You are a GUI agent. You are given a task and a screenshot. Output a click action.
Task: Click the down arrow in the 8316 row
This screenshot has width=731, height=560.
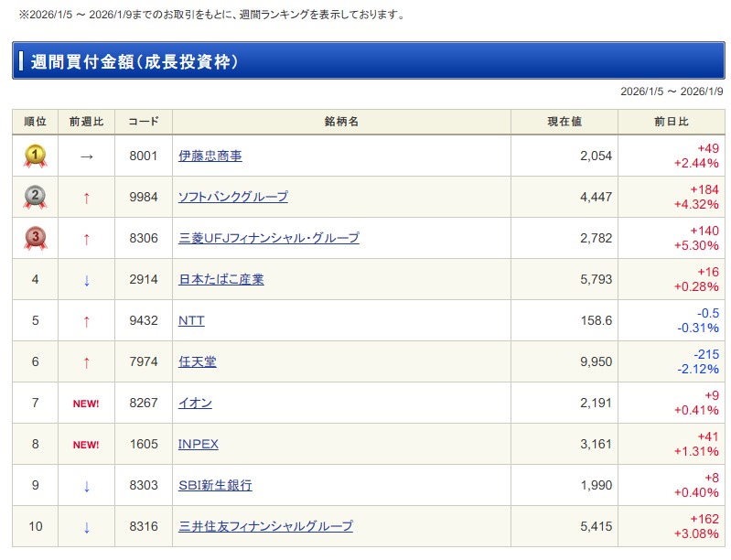tap(86, 527)
